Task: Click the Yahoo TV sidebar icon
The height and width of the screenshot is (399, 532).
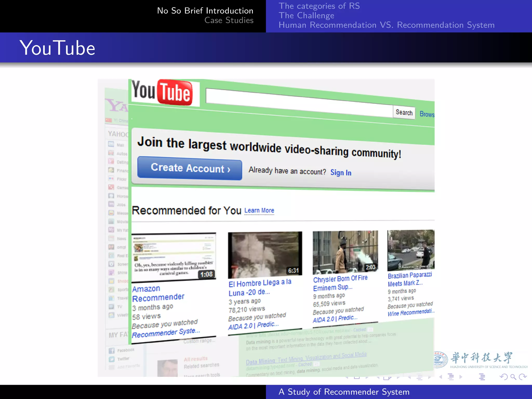Action: click(x=111, y=307)
